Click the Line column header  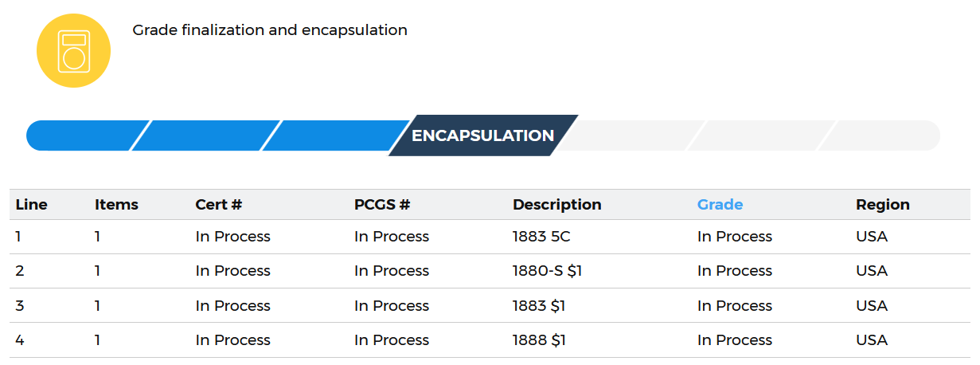click(x=32, y=205)
